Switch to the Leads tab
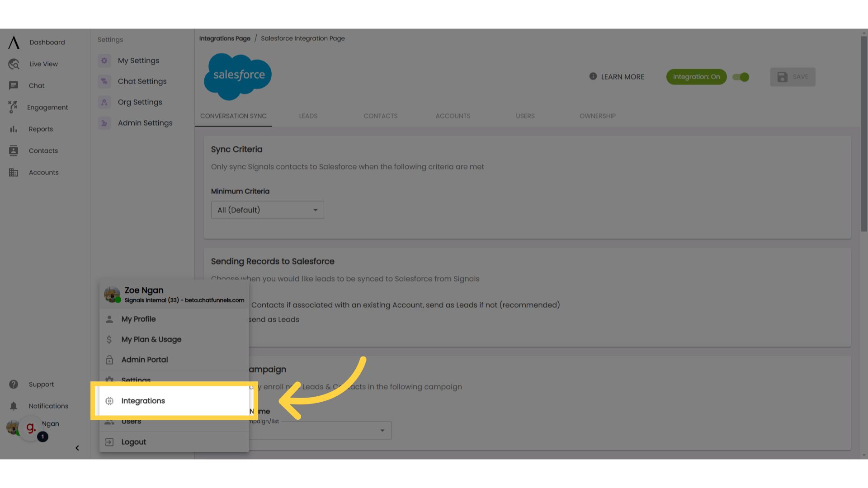Screen dimensions: 868x488 [x=308, y=116]
